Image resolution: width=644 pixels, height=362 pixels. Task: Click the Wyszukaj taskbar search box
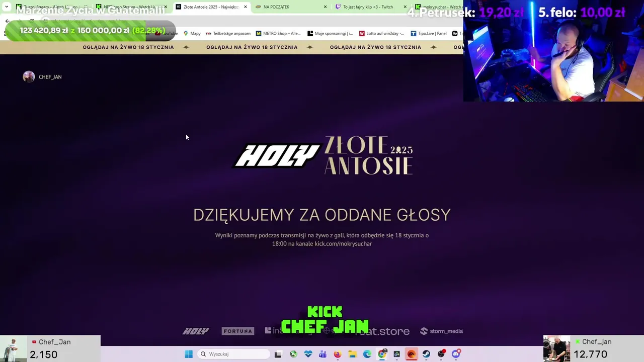[x=234, y=354]
